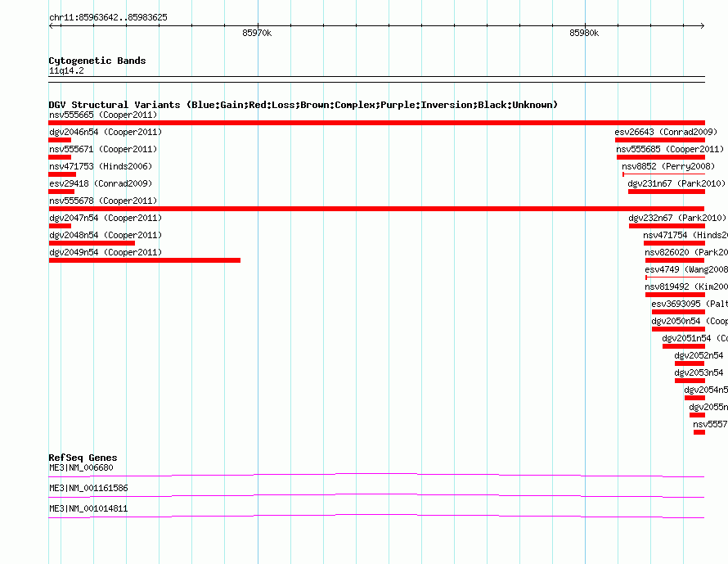Click the dgv2047n54 (Cooper2011) label
728x564 pixels.
[x=106, y=218]
